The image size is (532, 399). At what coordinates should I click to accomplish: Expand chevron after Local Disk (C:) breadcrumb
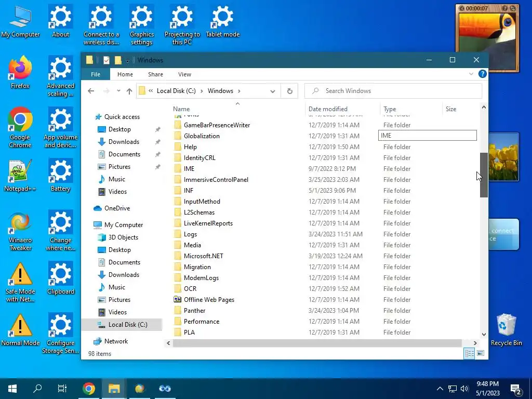pos(202,91)
